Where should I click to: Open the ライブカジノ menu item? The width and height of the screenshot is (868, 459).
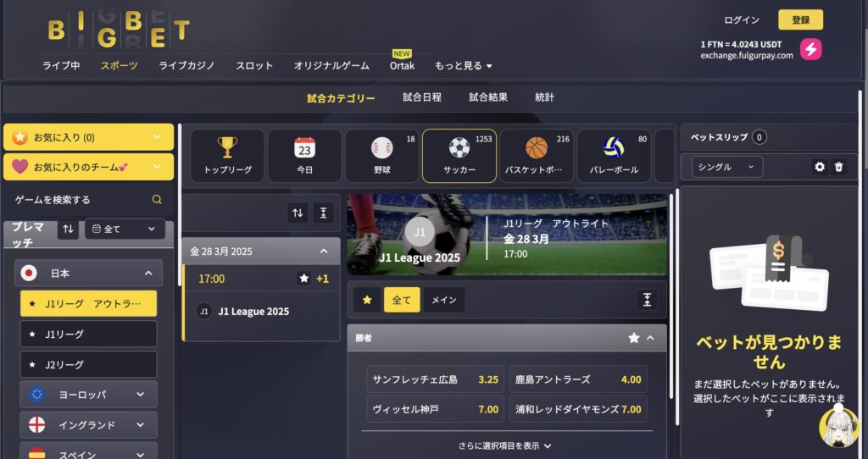186,65
